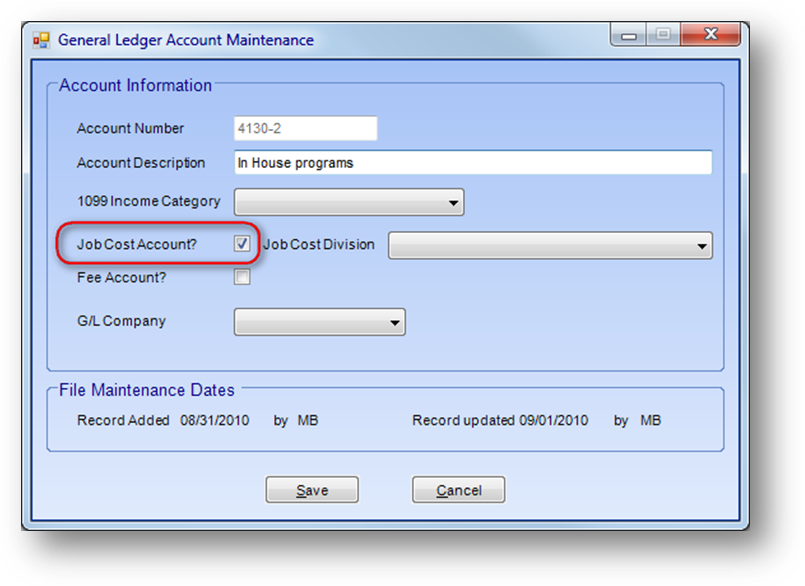Image resolution: width=805 pixels, height=586 pixels.
Task: Close the General Ledger Account Maintenance window
Action: [x=711, y=34]
